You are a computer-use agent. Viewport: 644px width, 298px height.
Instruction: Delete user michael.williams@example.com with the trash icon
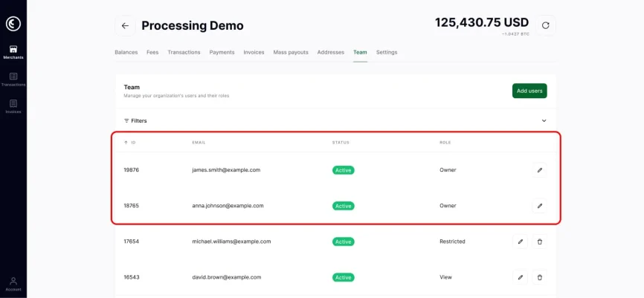pos(540,242)
